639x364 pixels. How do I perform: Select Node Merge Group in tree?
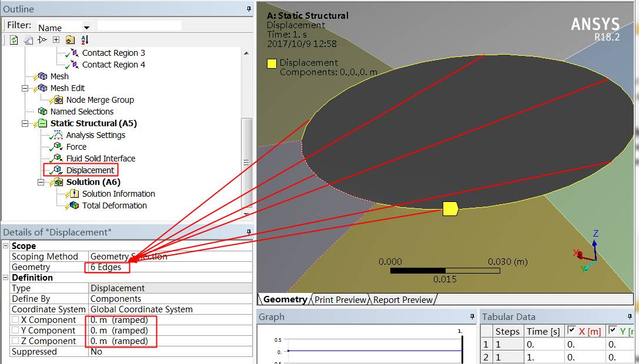100,100
